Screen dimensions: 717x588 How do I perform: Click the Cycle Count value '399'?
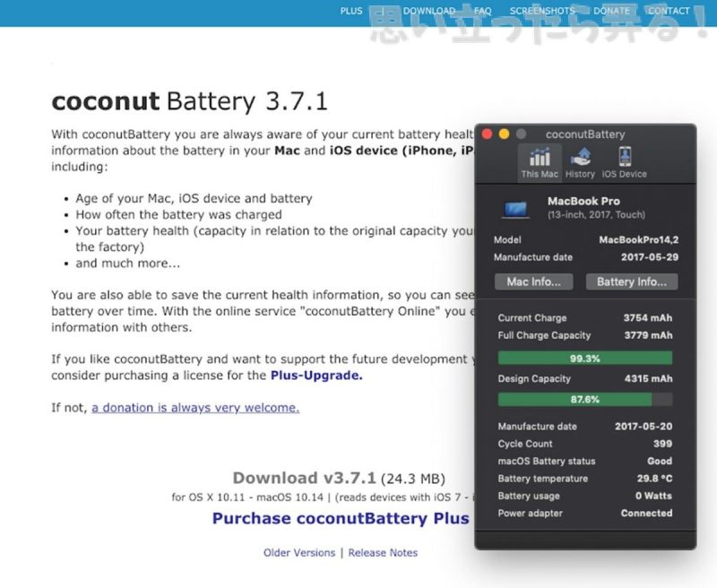tap(662, 444)
